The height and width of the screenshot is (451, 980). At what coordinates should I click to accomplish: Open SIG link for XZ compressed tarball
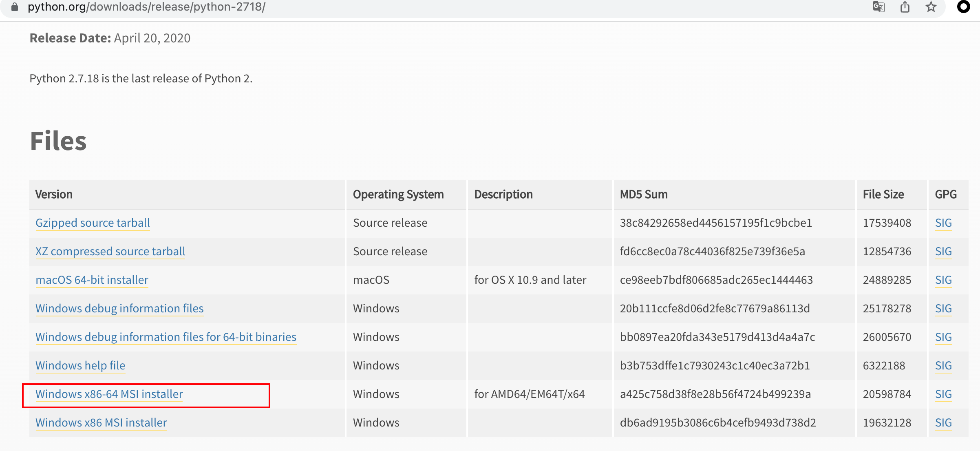point(943,252)
